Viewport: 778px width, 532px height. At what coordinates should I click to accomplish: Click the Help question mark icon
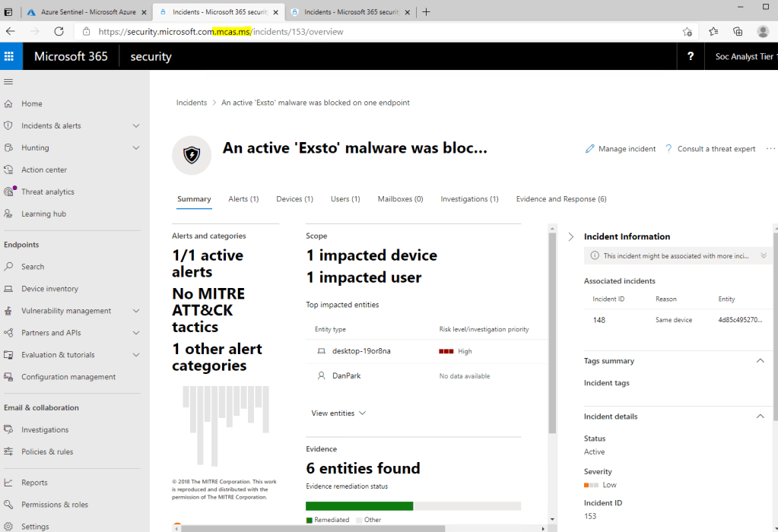690,56
